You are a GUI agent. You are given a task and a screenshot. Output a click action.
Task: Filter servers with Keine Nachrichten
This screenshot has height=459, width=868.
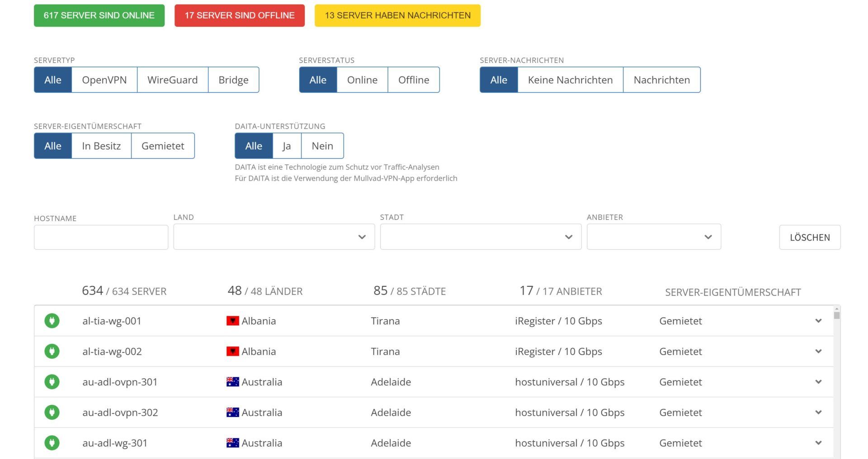coord(571,80)
